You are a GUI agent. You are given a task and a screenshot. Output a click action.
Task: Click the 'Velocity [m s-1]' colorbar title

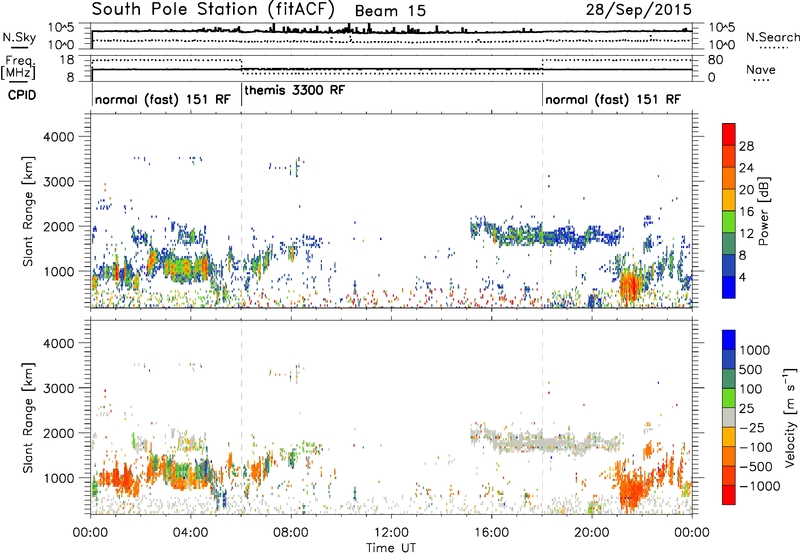pos(790,417)
